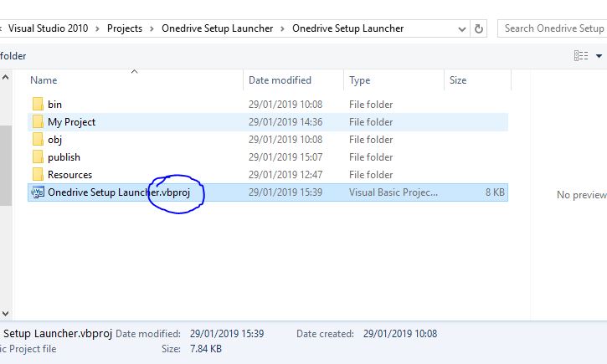The height and width of the screenshot is (364, 607).
Task: Go to first Onedrive Setup Launcher breadcrumb
Action: pyautogui.click(x=217, y=28)
